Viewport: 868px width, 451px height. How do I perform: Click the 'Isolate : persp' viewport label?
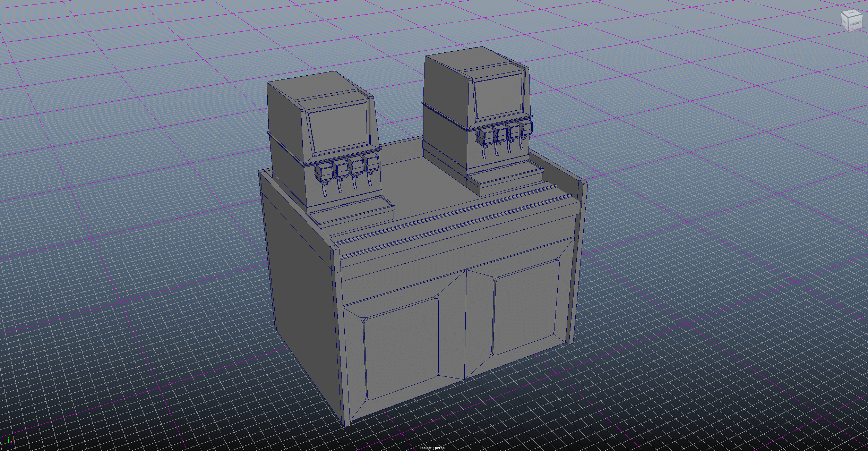click(432, 448)
